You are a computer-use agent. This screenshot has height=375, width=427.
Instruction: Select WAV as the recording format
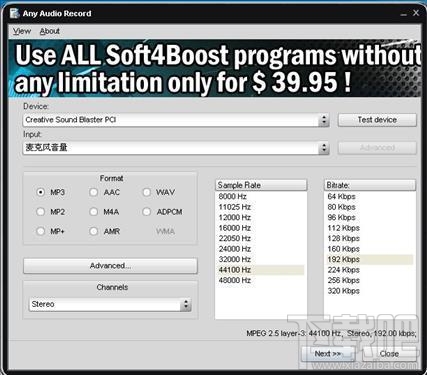point(147,192)
